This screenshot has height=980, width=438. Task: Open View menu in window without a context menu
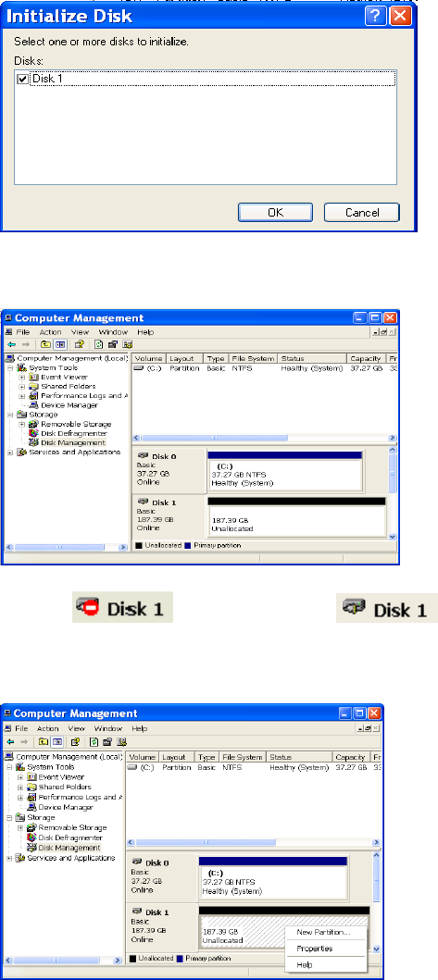(80, 332)
